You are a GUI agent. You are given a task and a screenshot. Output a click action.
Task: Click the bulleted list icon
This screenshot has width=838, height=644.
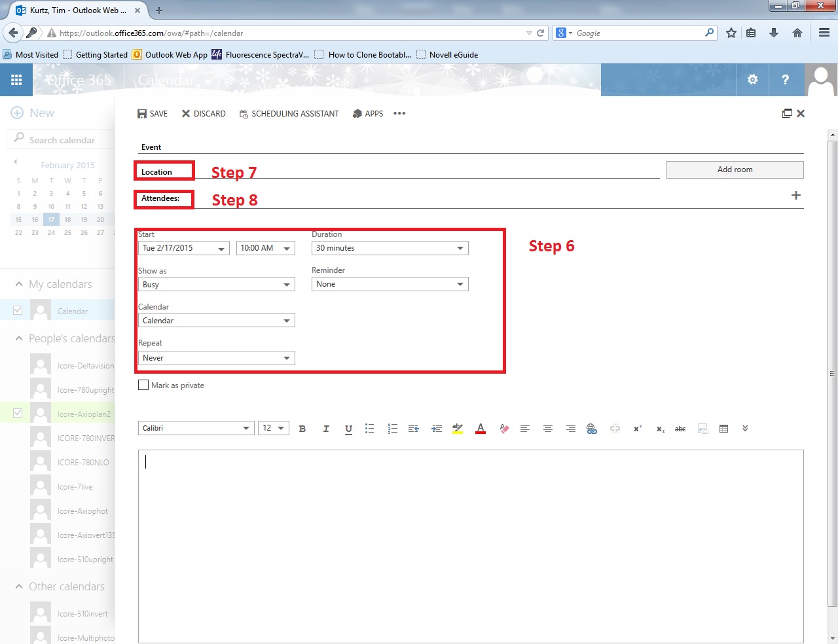click(x=369, y=429)
